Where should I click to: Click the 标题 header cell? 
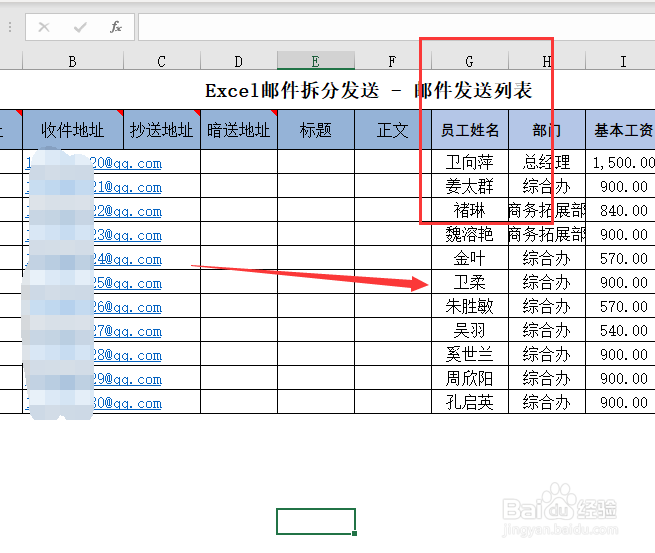(x=316, y=130)
